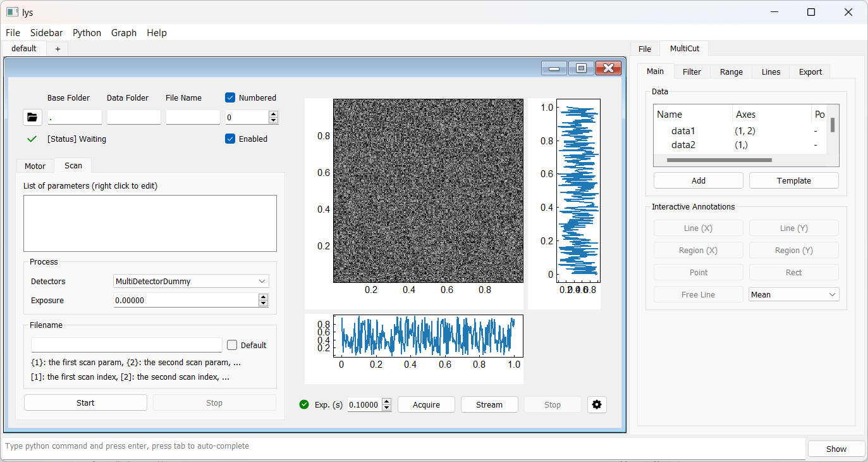This screenshot has height=462, width=868.
Task: Switch to the Motor tab
Action: tap(35, 166)
